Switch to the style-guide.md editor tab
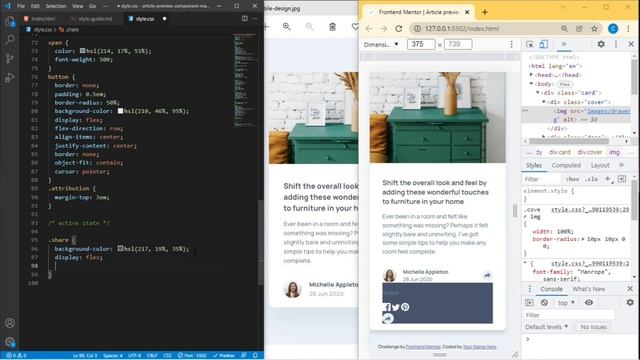 tap(95, 19)
